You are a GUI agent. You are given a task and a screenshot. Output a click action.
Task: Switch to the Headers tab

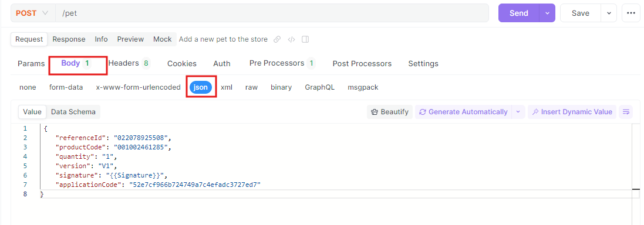[x=129, y=63]
